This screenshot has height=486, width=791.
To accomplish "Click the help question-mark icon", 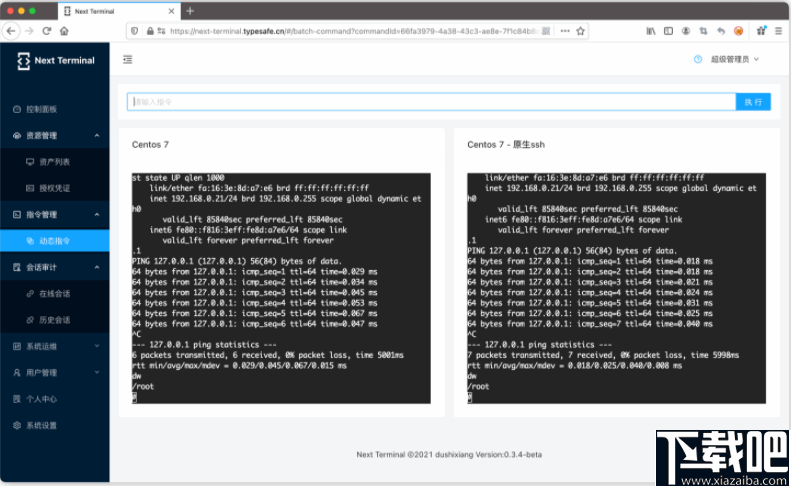I will (x=698, y=60).
